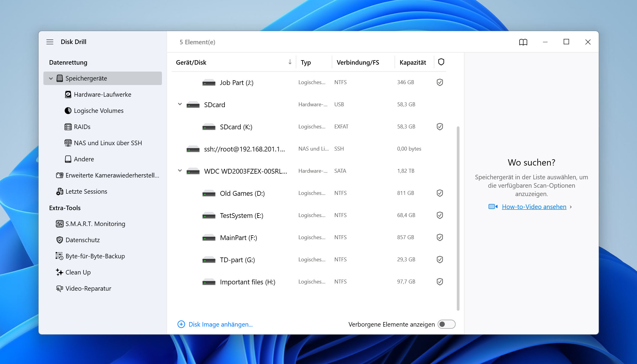Viewport: 637px width, 364px height.
Task: Click the device list vertical scrollbar
Action: point(458,219)
